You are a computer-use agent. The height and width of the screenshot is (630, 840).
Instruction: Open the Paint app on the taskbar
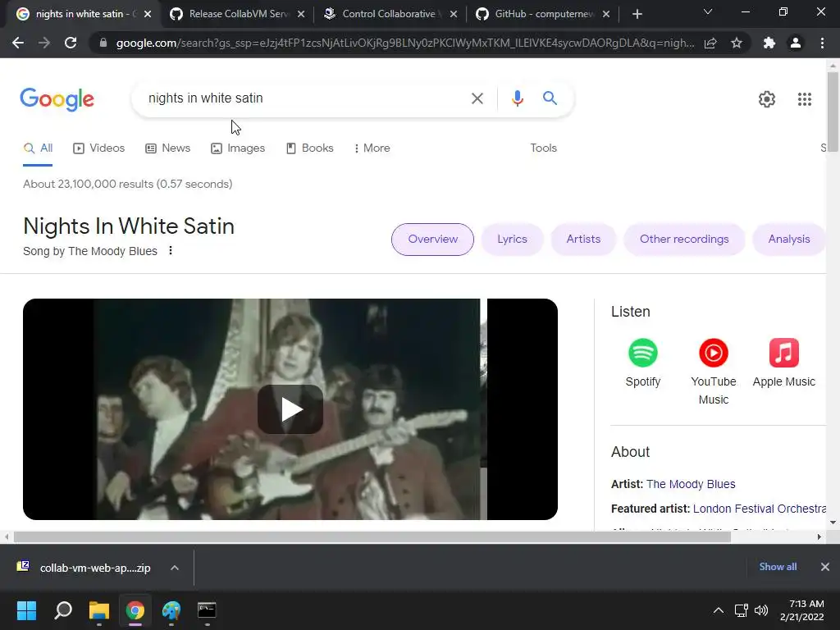(171, 610)
